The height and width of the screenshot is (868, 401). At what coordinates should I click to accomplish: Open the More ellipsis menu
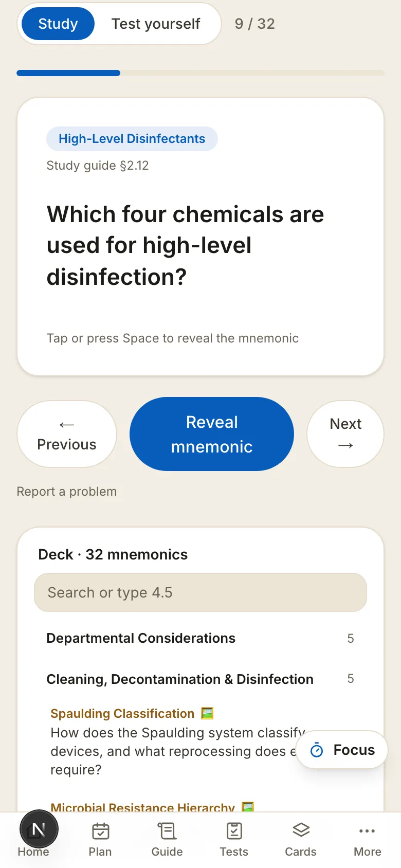(x=368, y=831)
